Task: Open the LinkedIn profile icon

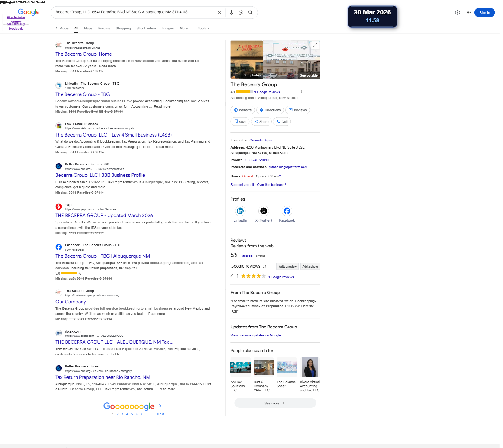Action: point(240,211)
